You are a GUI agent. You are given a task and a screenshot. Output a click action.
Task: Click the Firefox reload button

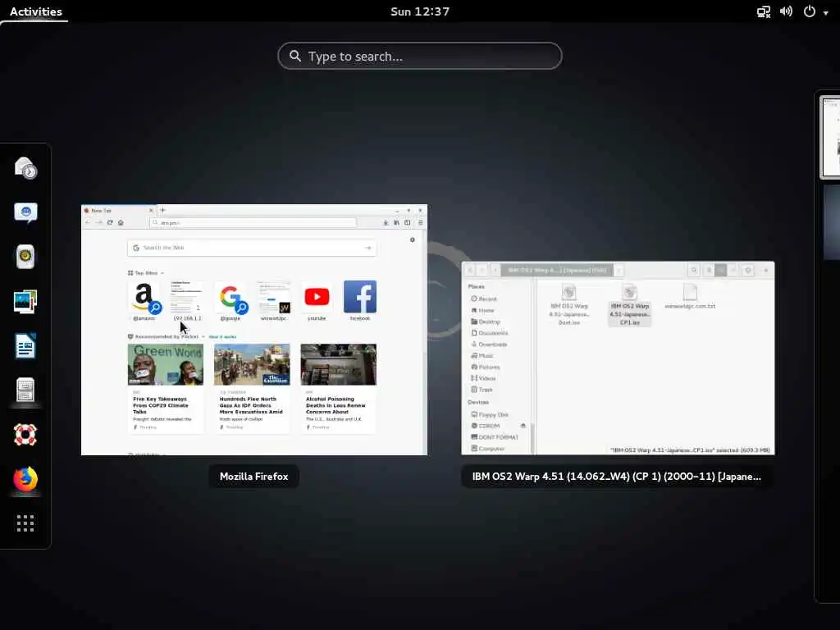(110, 222)
